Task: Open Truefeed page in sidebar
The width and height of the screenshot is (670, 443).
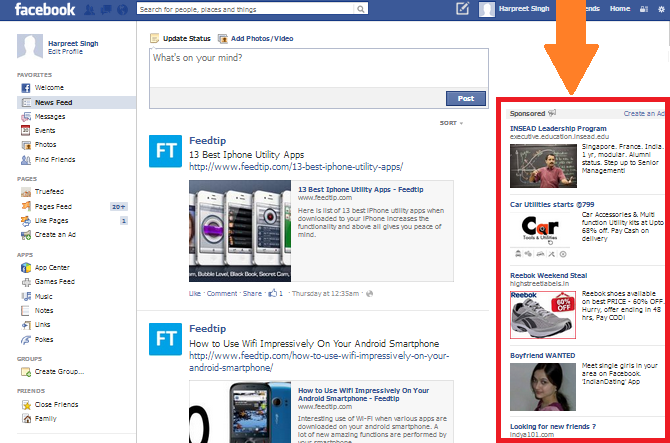Action: (49, 192)
